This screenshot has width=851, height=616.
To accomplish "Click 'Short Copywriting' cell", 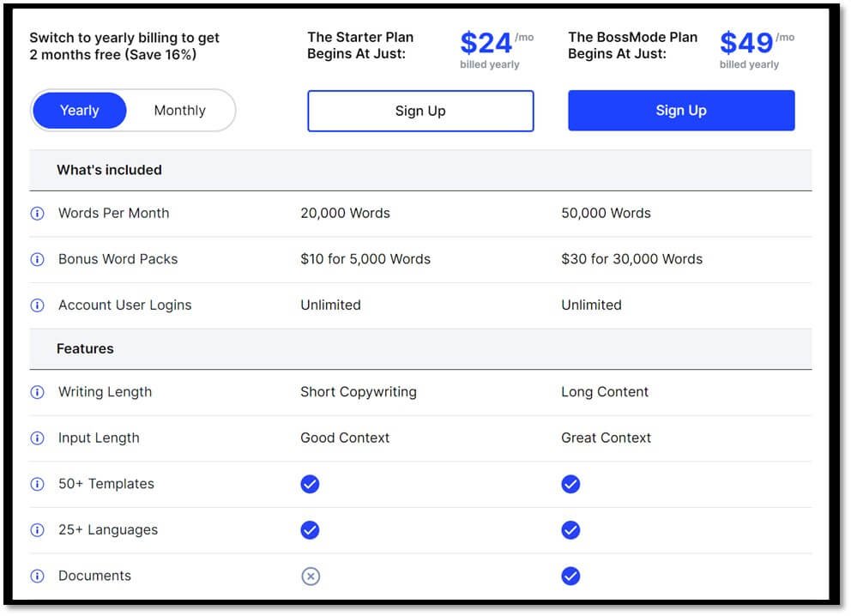I will 359,392.
